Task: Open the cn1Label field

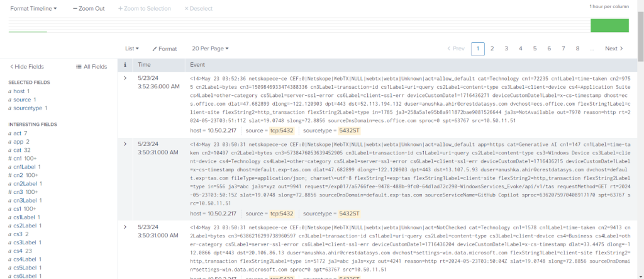Action: point(25,167)
